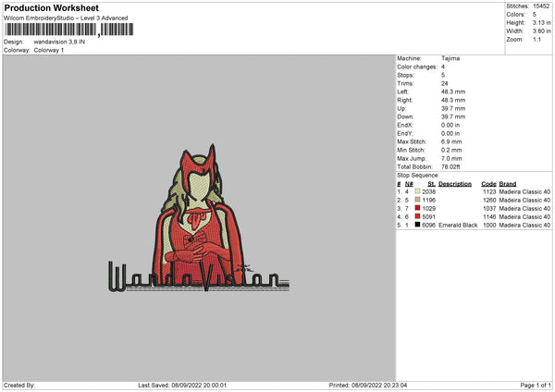Image resolution: width=555 pixels, height=392 pixels.
Task: Click the Stop Sequence heading
Action: 418,175
